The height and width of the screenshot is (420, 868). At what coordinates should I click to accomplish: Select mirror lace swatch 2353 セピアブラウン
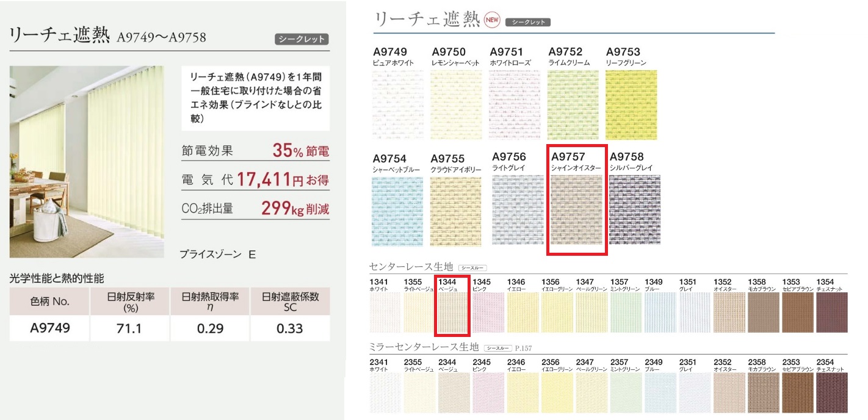tap(798, 393)
